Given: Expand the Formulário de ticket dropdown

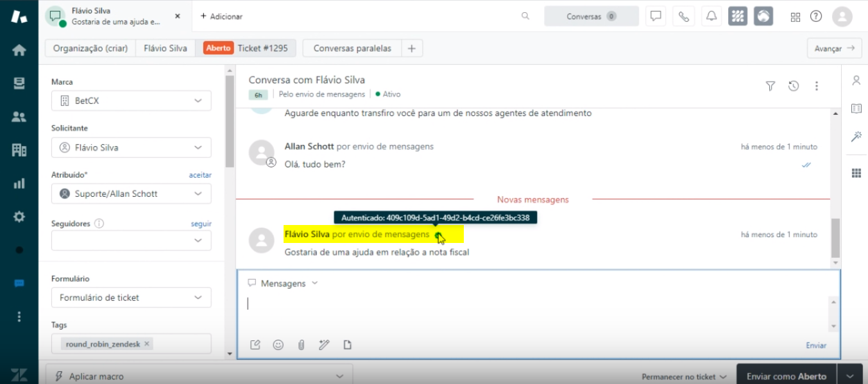Looking at the screenshot, I should coord(131,297).
